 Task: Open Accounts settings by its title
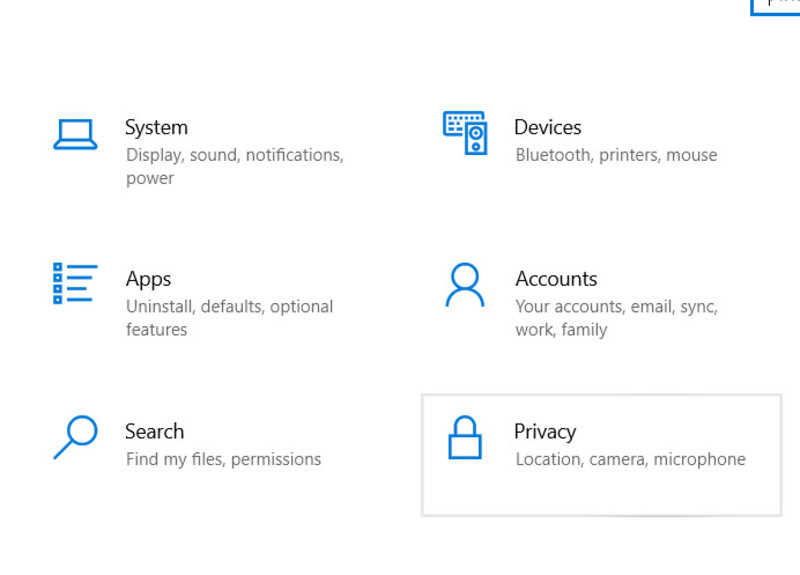556,279
